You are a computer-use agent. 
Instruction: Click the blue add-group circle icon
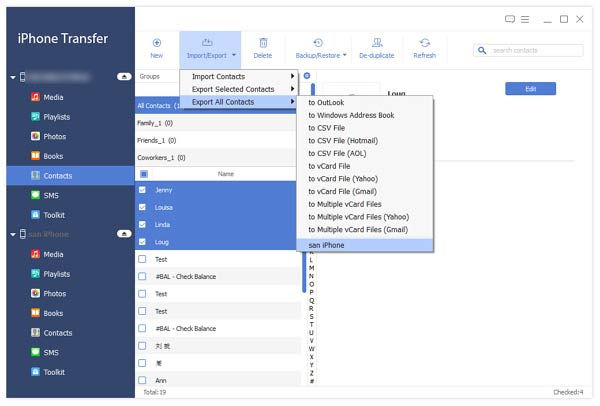click(x=307, y=75)
